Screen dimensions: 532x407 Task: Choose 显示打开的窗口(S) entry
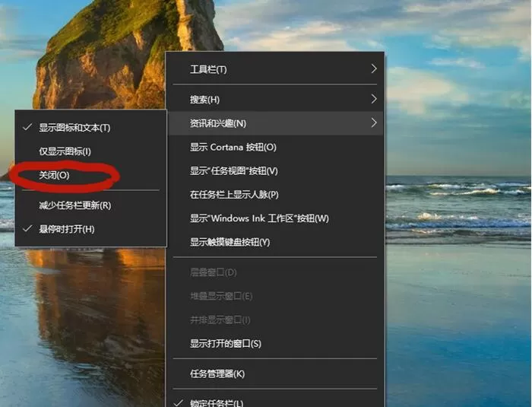coord(275,344)
